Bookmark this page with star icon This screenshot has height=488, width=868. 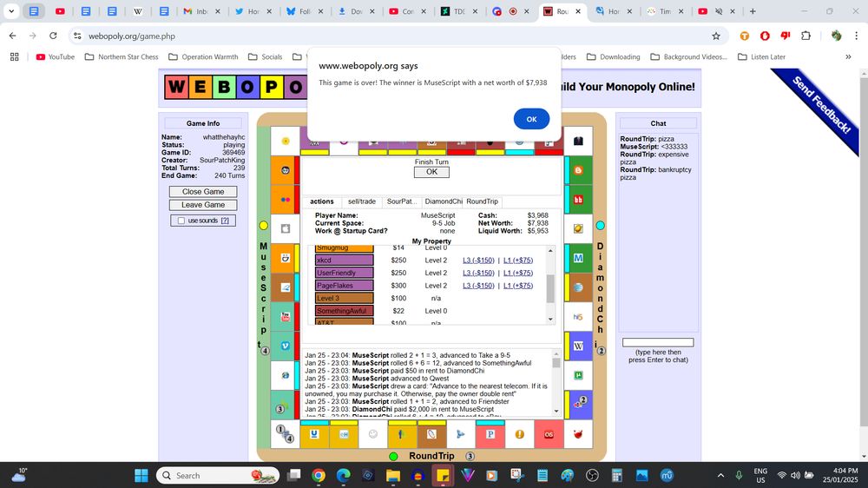tap(716, 36)
